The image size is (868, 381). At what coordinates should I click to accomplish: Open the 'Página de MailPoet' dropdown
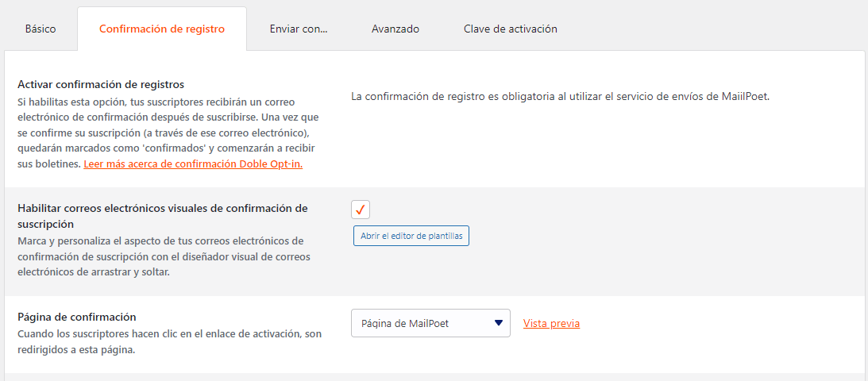pos(430,323)
